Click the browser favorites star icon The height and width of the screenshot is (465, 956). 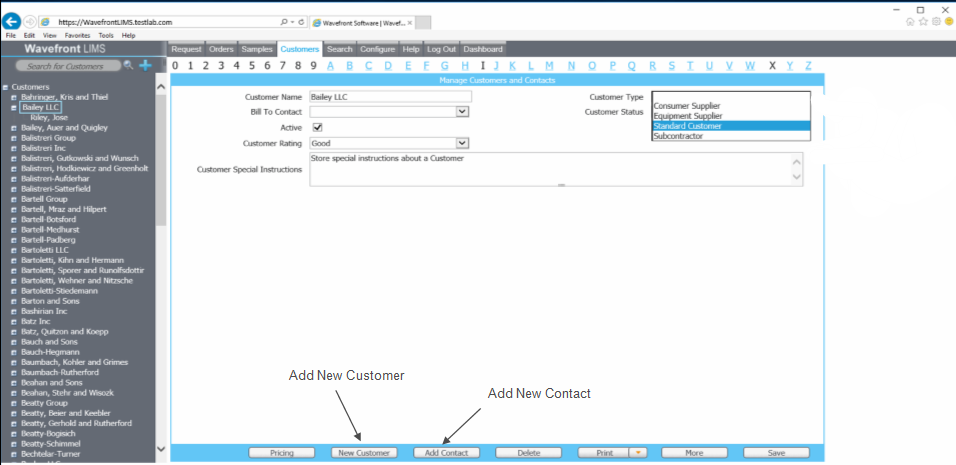pyautogui.click(x=923, y=22)
